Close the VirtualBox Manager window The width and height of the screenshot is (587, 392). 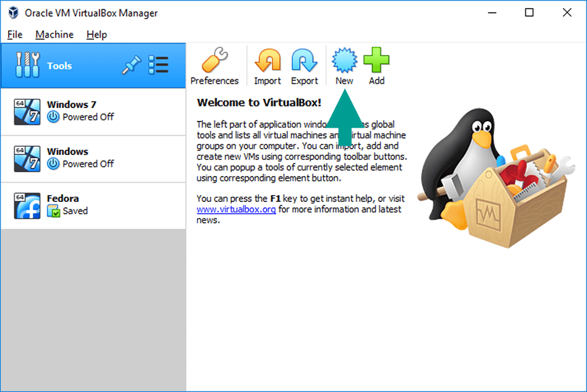(x=567, y=13)
